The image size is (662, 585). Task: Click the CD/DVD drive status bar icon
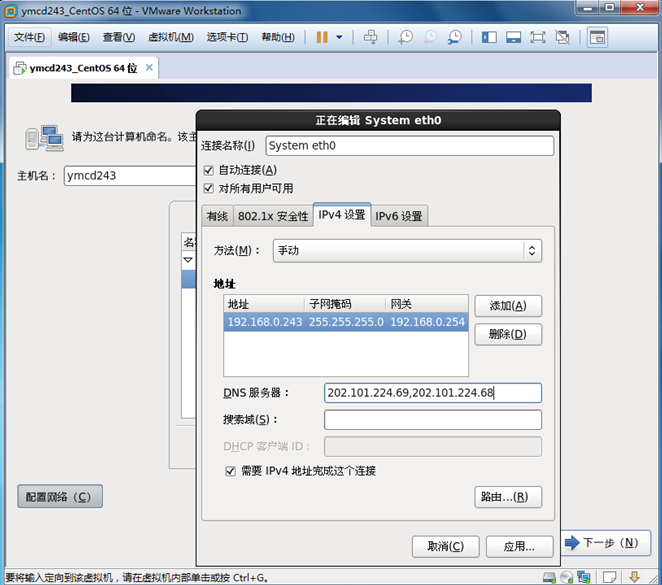click(567, 577)
